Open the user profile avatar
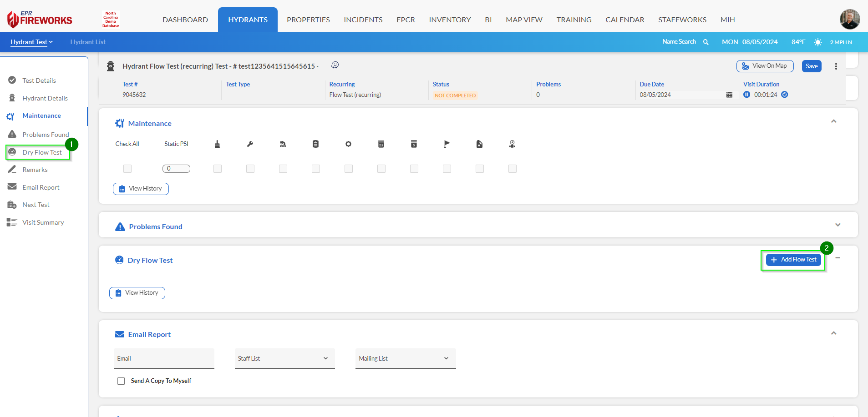This screenshot has width=868, height=417. 849,19
